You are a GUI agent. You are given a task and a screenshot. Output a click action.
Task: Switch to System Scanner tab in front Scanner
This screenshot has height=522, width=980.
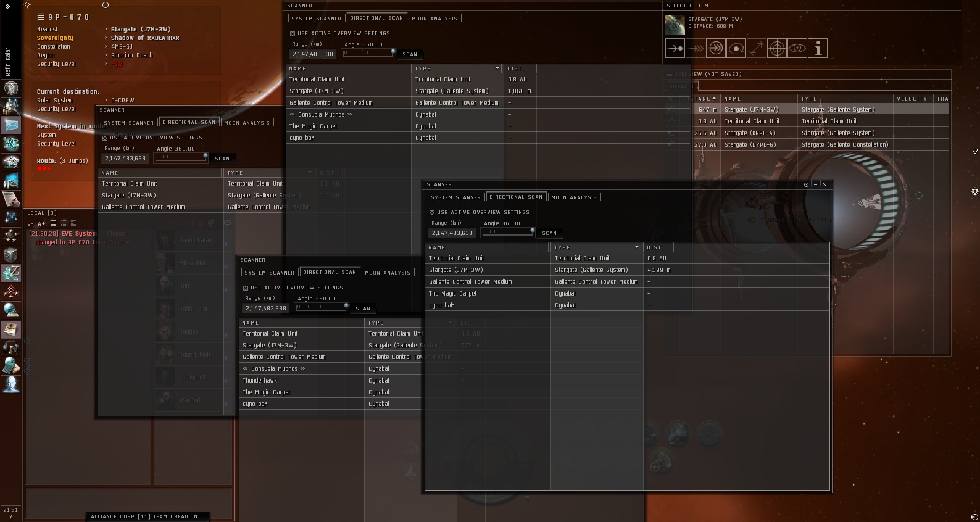pos(455,197)
